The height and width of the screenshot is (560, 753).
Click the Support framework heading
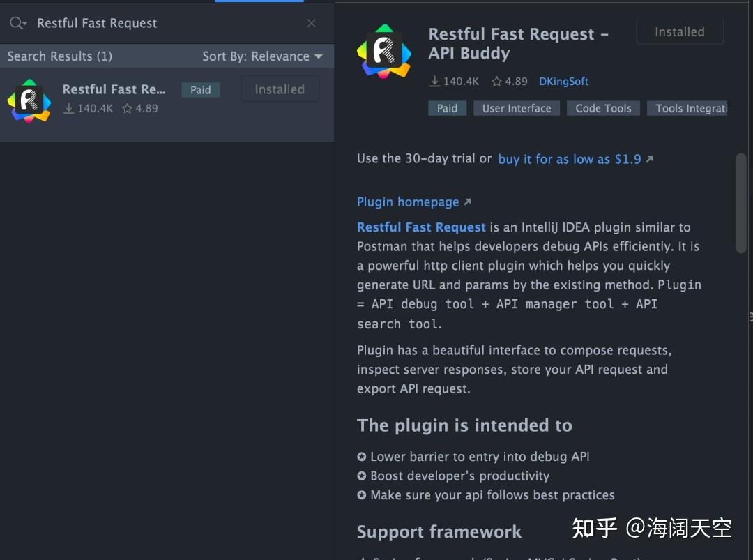tap(439, 531)
